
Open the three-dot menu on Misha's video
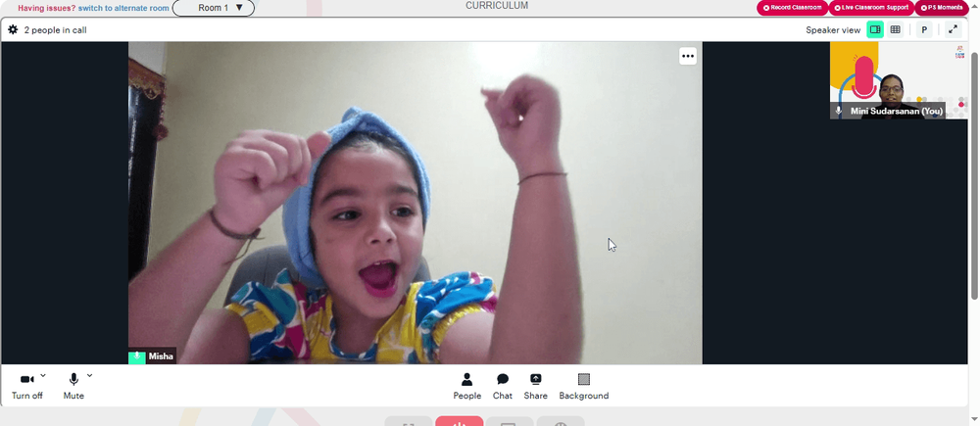688,56
